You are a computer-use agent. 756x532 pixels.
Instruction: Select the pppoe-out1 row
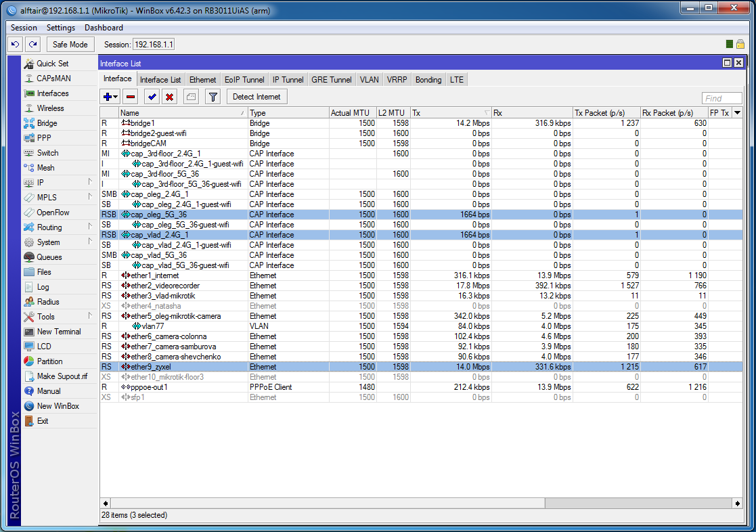coord(421,387)
